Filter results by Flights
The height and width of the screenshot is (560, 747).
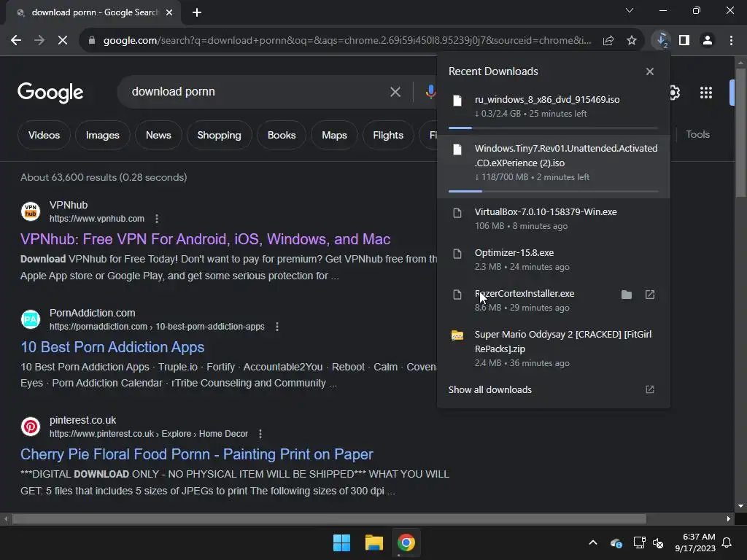(388, 135)
